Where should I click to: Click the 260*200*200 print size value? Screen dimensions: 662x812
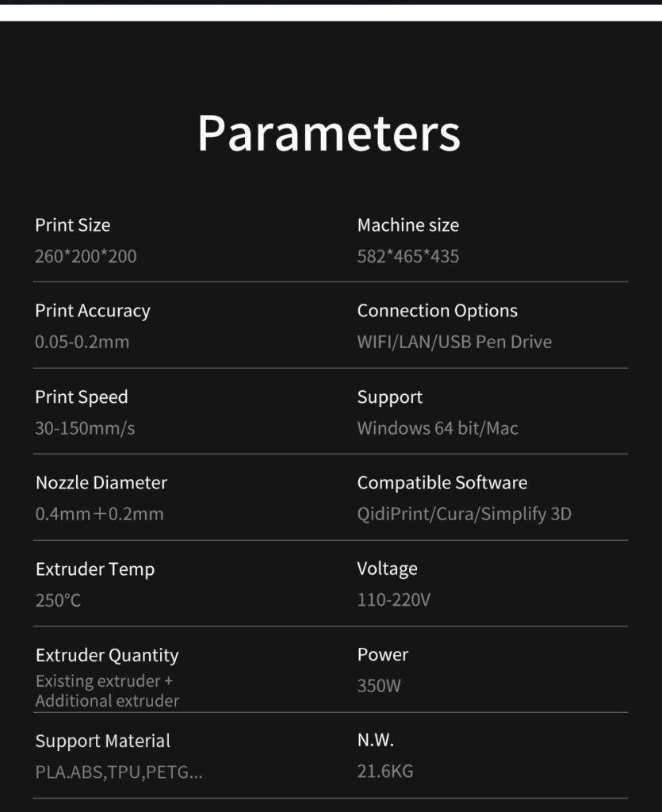point(86,256)
